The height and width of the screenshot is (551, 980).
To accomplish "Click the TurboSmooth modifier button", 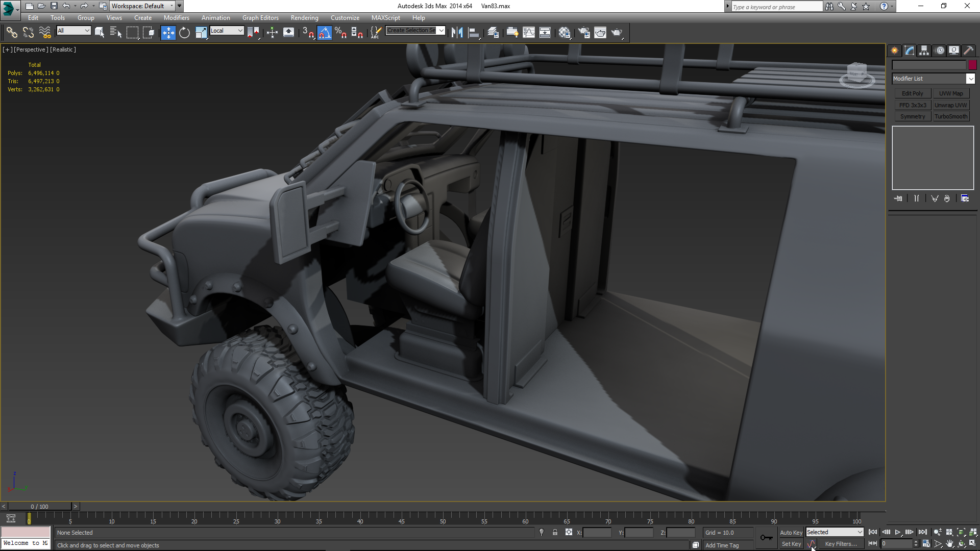I will point(951,116).
